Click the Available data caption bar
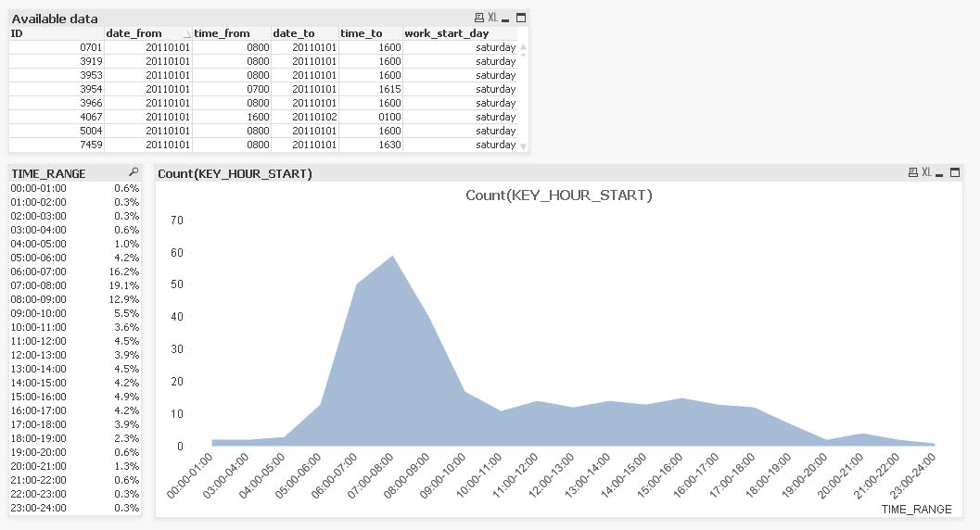Viewport: 980px width, 530px height. pyautogui.click(x=269, y=19)
